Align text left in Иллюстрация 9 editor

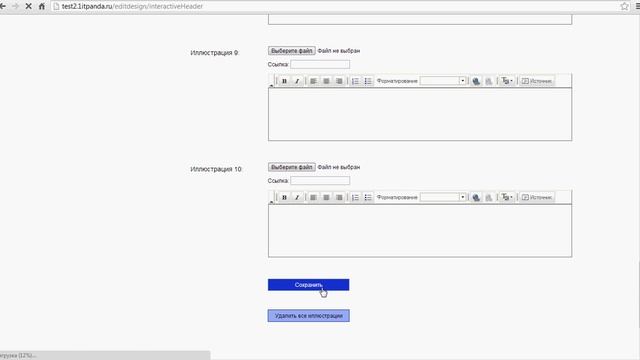(x=313, y=81)
